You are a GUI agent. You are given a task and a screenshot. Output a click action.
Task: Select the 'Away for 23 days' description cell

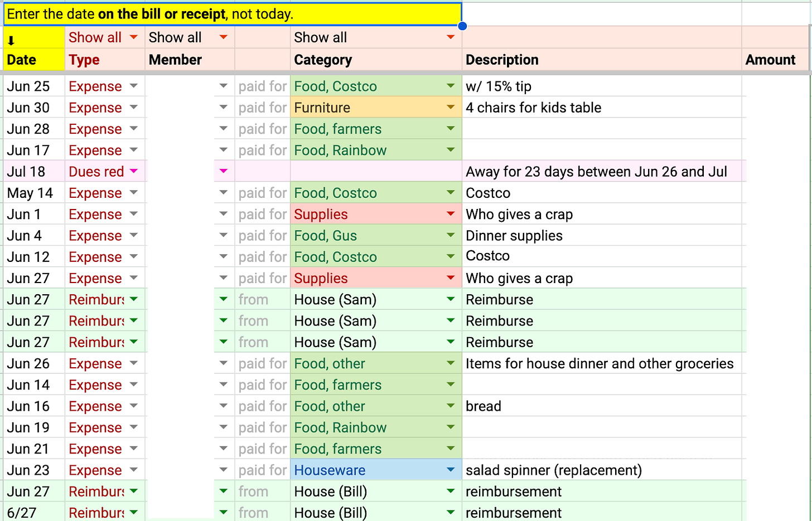602,172
